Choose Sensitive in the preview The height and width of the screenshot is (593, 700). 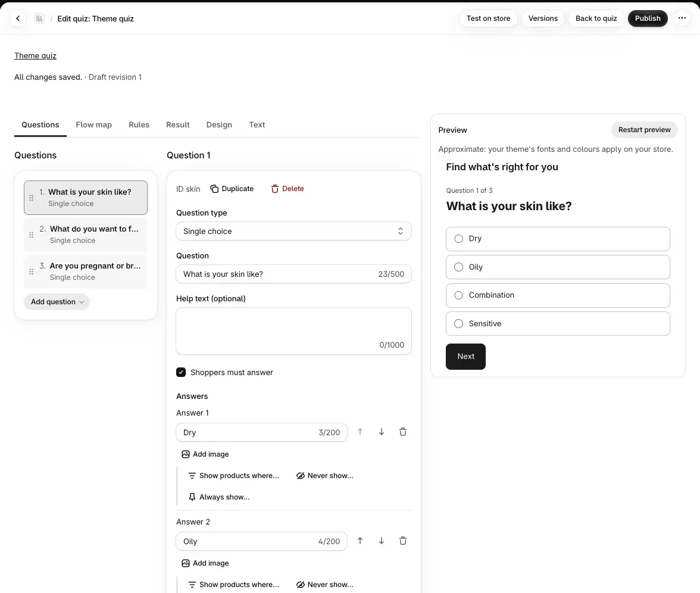(x=558, y=324)
